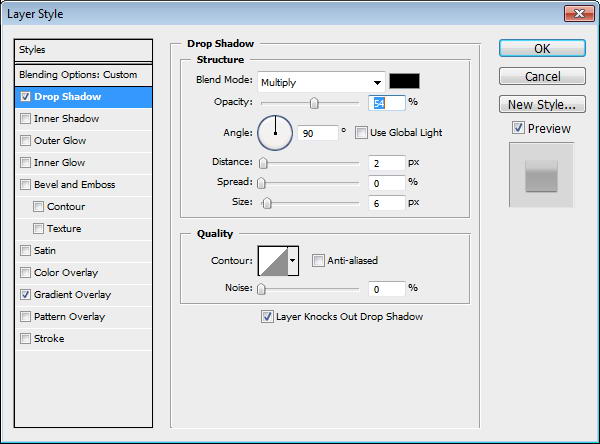
Task: Open the Satin settings row
Action: click(x=83, y=251)
